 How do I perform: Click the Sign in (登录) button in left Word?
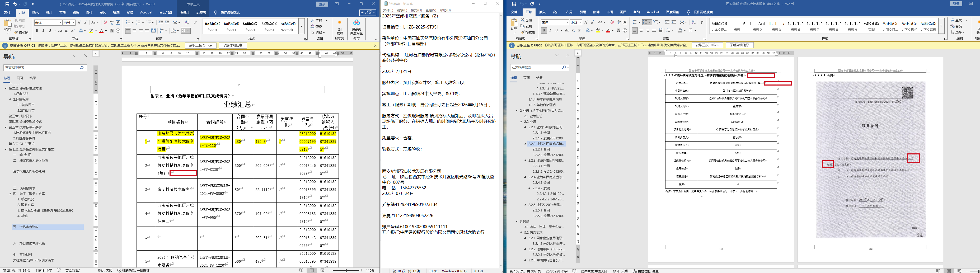(x=322, y=4)
